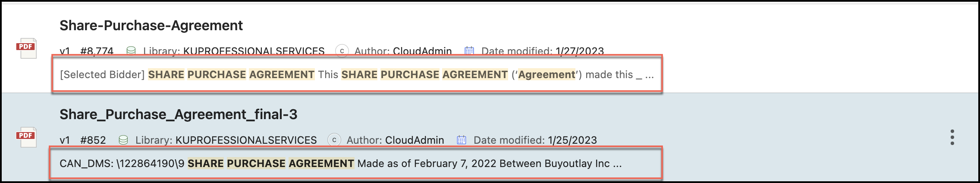This screenshot has height=183, width=980.
Task: Open the Share_Purchase_Agreement_final-3 document title
Action: pos(178,114)
